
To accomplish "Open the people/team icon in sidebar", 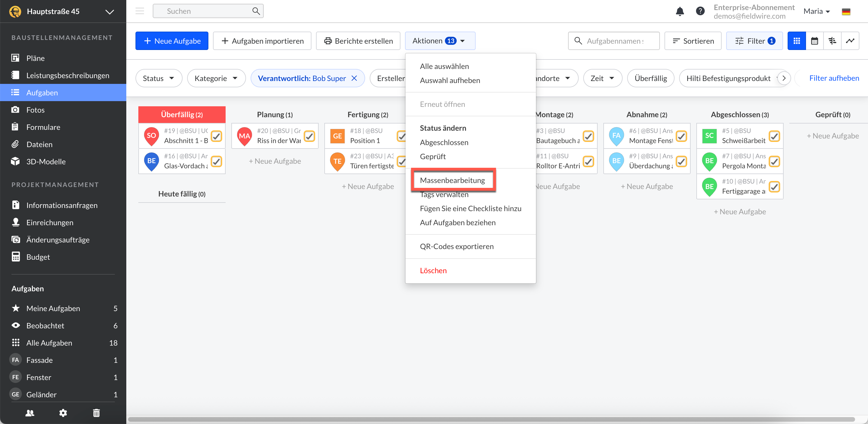I will click(x=30, y=413).
